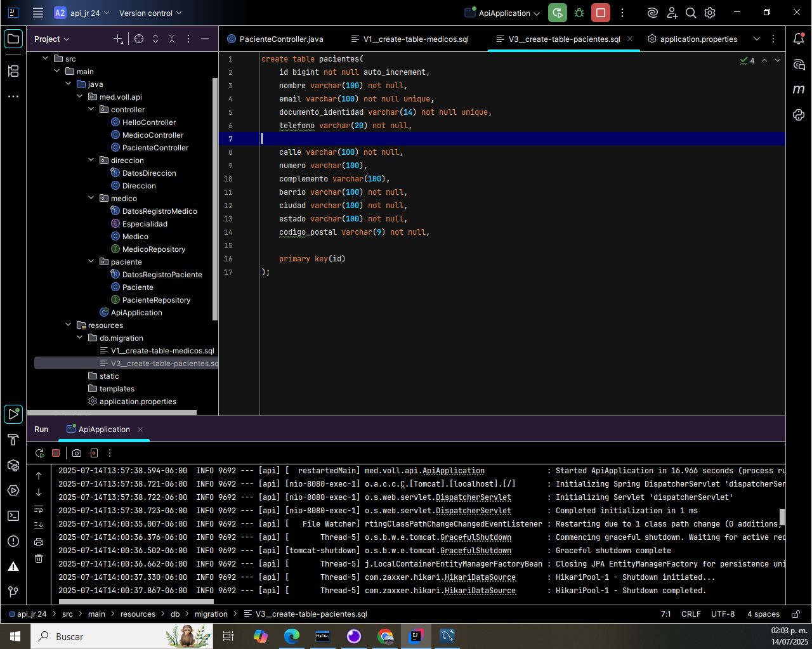Stop the process in Run panel
Viewport: 812px width, 649px height.
click(x=56, y=453)
